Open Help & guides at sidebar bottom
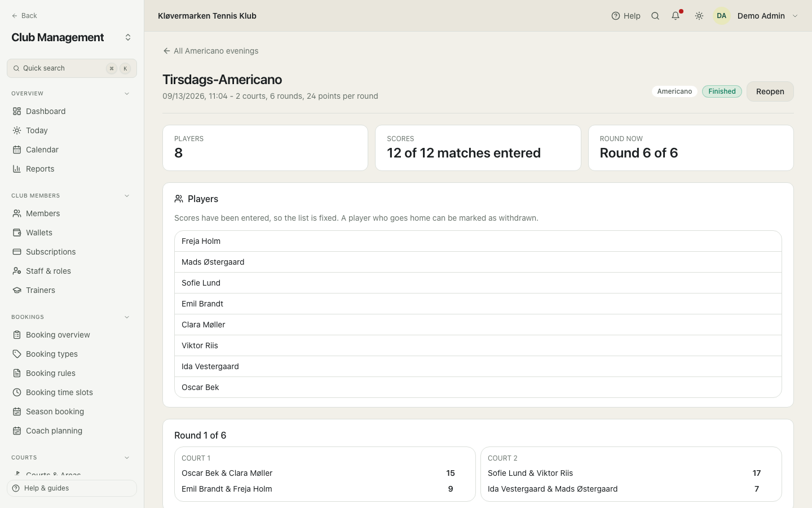Image resolution: width=812 pixels, height=508 pixels. tap(72, 488)
